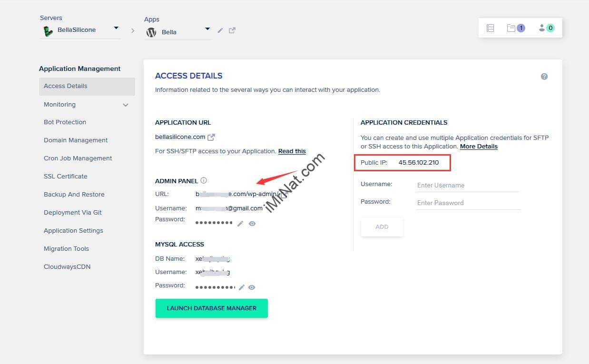
Task: Open the Apps dropdown showing Bella
Action: 178,32
